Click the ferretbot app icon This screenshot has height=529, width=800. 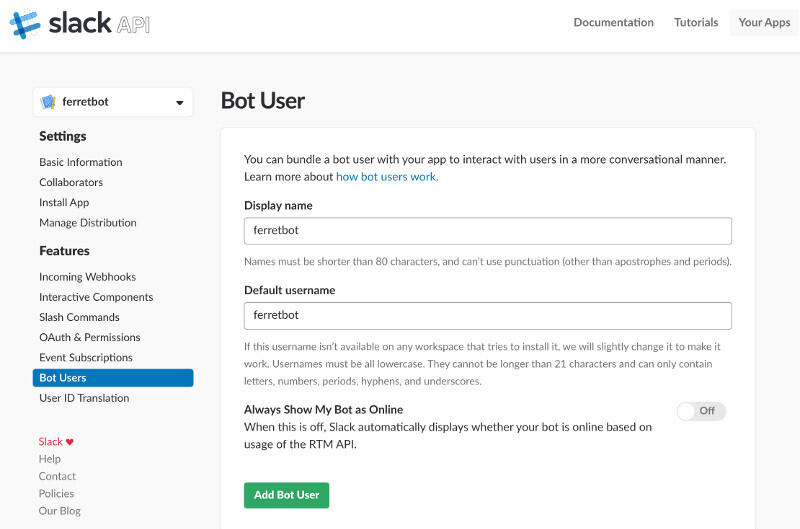coord(48,102)
